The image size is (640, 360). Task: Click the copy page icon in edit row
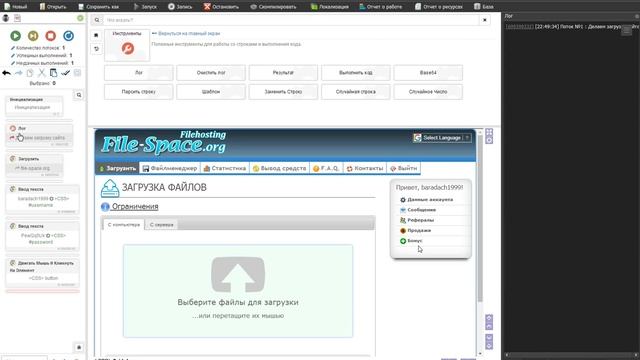[30, 73]
